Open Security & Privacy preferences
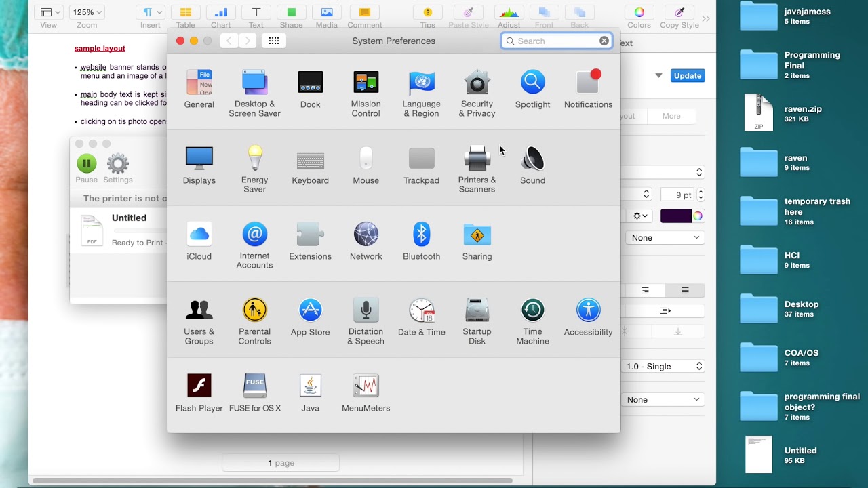Image resolution: width=868 pixels, height=488 pixels. 477,92
